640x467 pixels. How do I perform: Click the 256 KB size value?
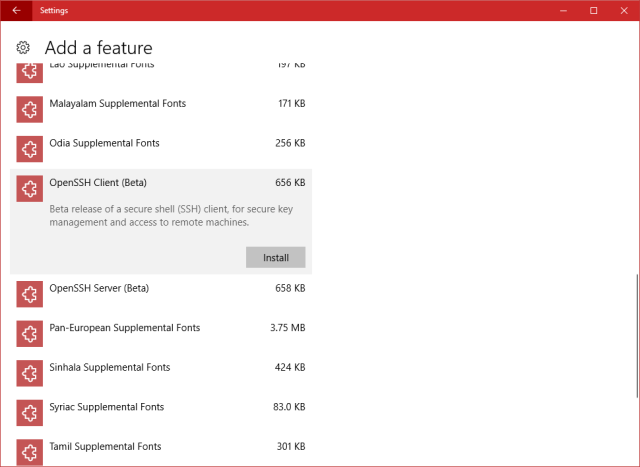point(290,143)
